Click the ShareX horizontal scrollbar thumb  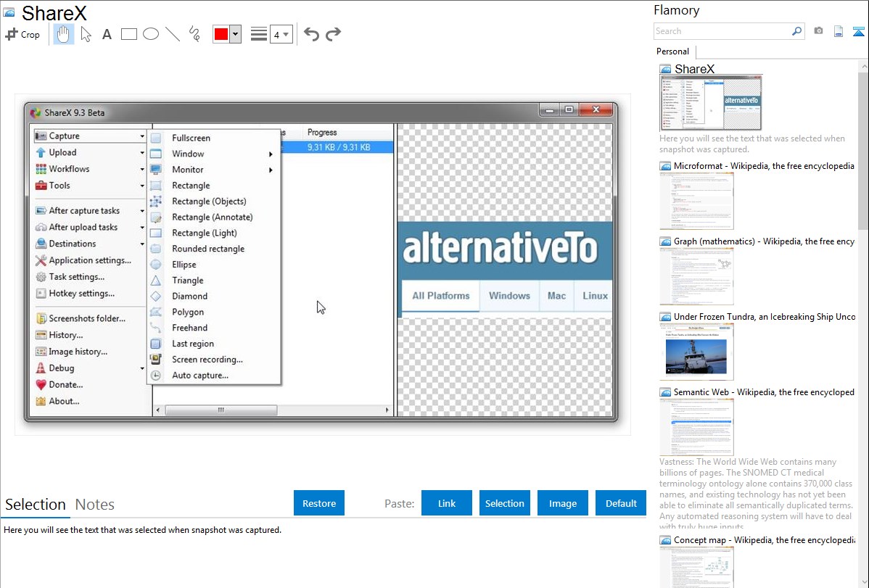(221, 410)
